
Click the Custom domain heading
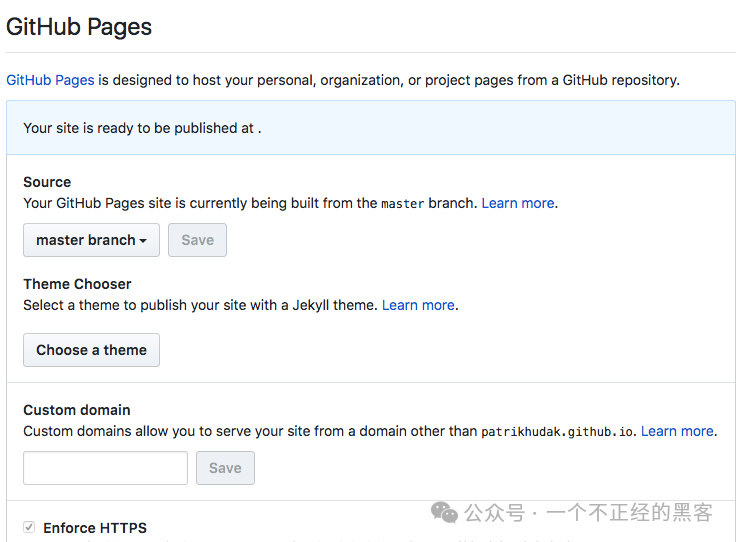click(x=77, y=410)
